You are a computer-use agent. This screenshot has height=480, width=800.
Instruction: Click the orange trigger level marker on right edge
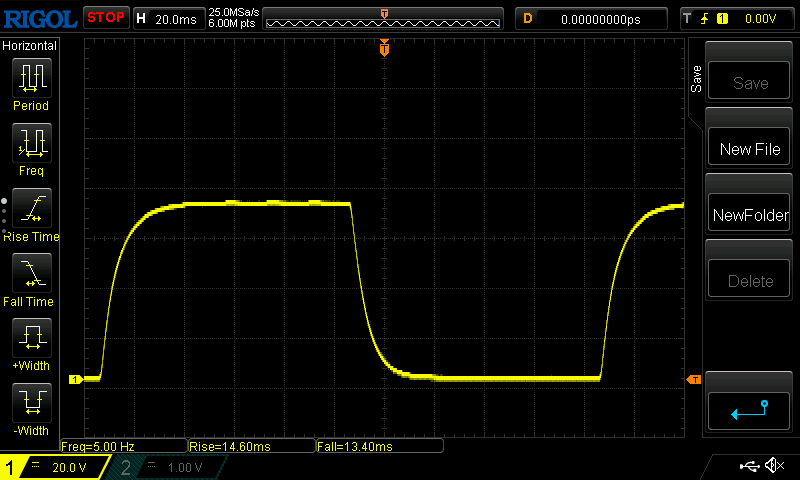[x=693, y=379]
